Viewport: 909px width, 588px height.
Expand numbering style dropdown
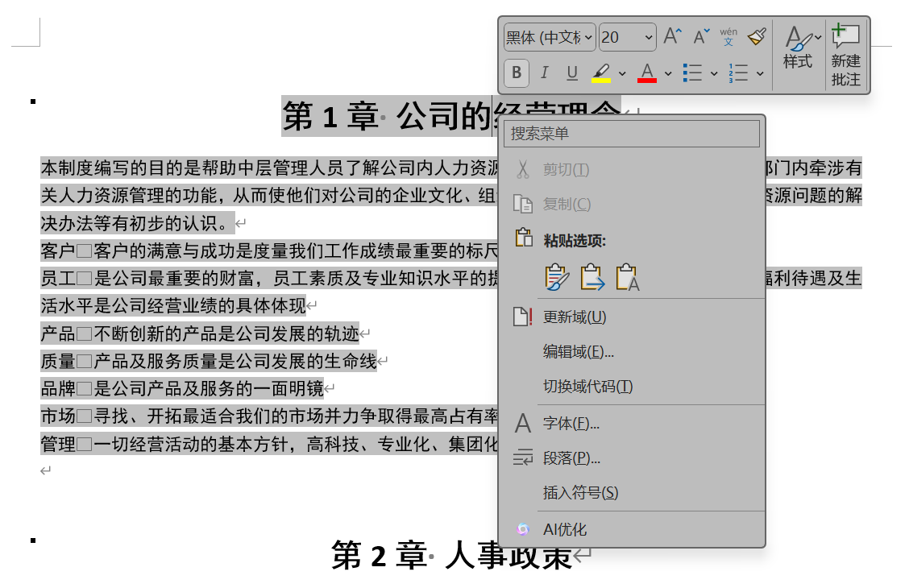(760, 73)
